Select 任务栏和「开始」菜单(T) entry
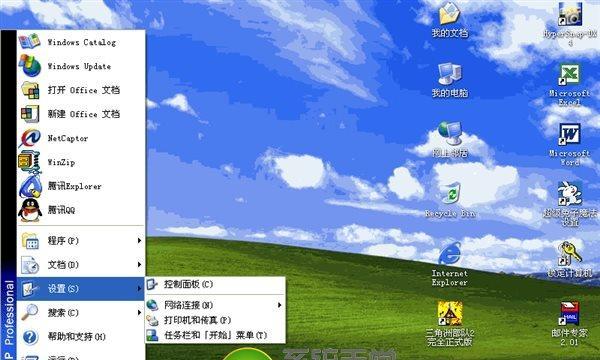 215,335
